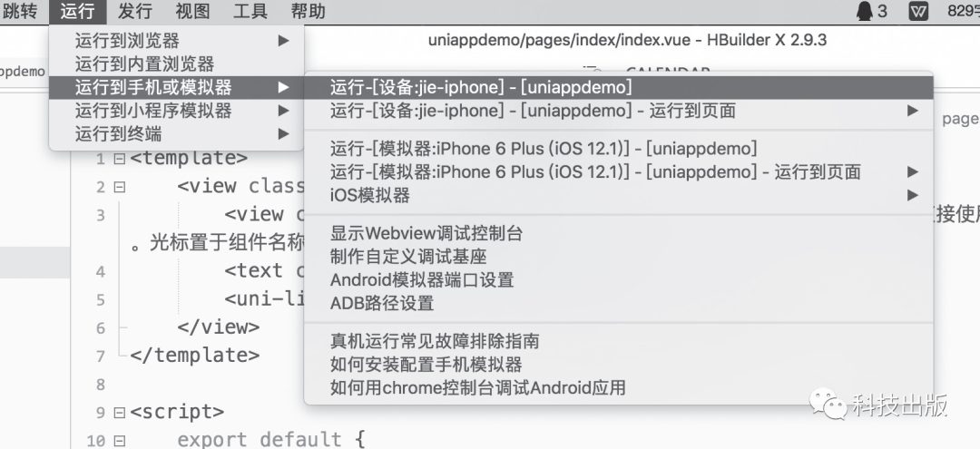Run on device jie-iphone uniappdemo
Screen dimensions: 980x449
coord(619,87)
